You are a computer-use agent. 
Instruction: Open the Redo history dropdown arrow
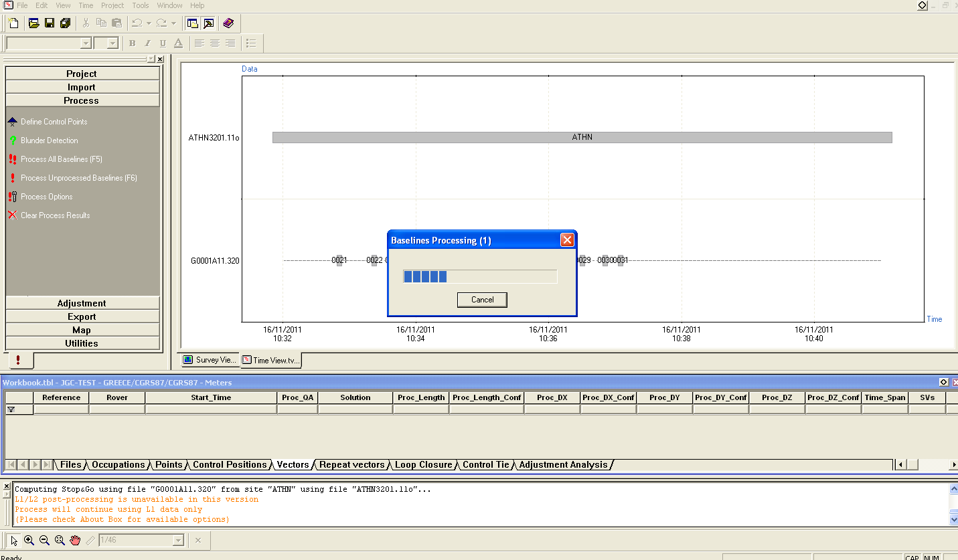173,23
